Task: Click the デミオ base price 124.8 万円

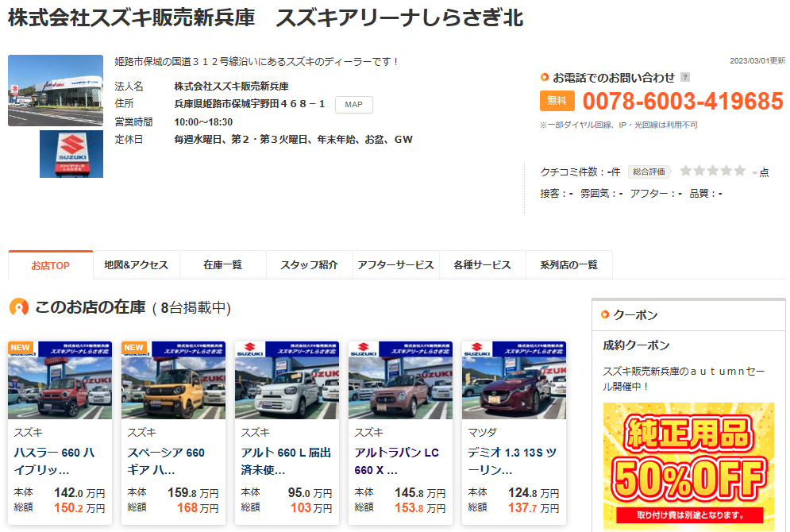Action: coord(534,493)
